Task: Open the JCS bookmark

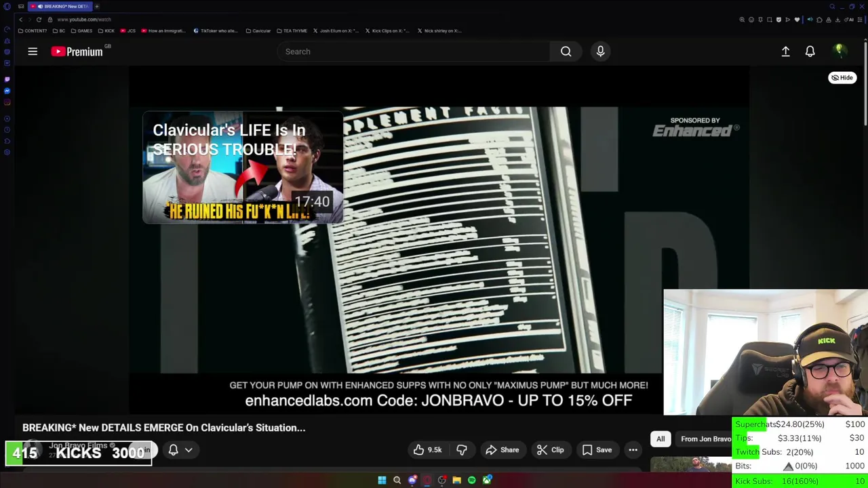Action: click(128, 30)
